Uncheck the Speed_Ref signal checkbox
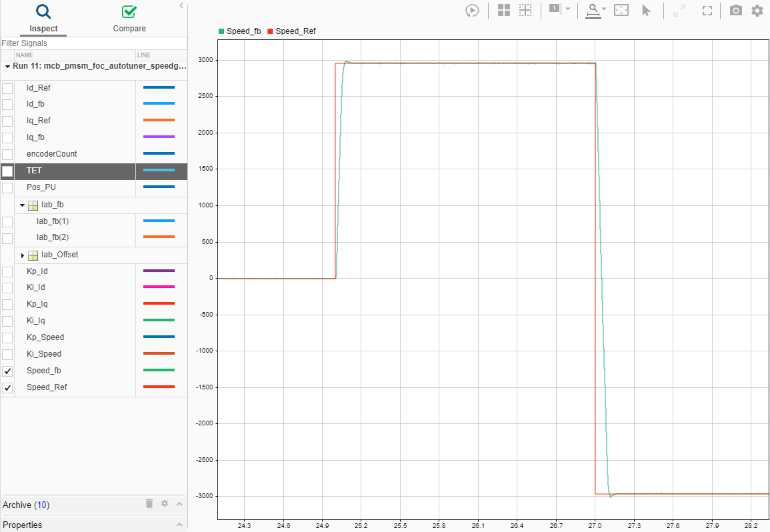 (x=7, y=387)
